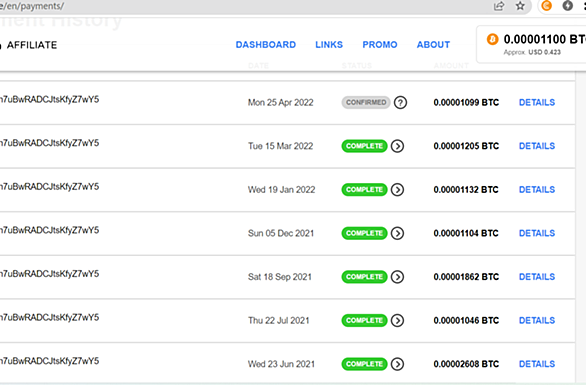Viewport: 586px width, 385px height.
Task: Select date Sun 05 Dec 2021
Action: coord(281,233)
